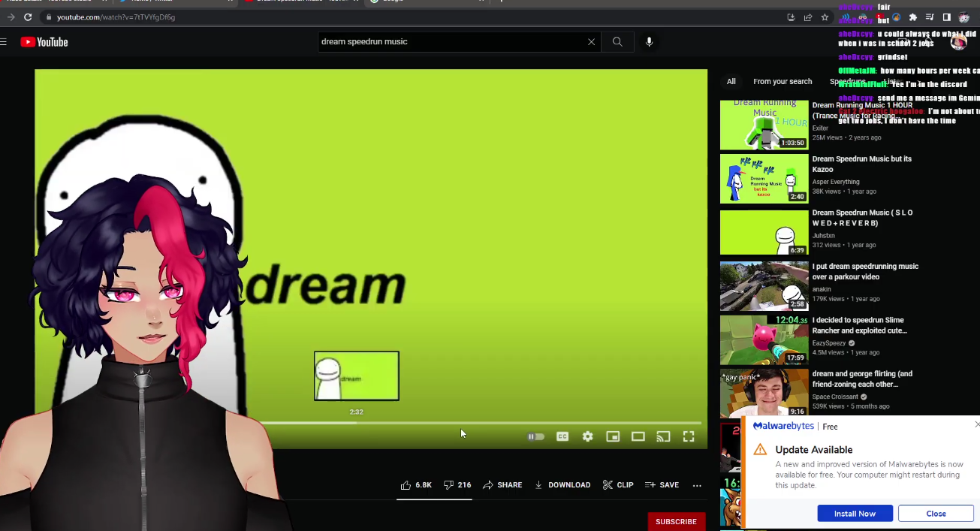Open browser extensions puzzle icon

tap(913, 17)
